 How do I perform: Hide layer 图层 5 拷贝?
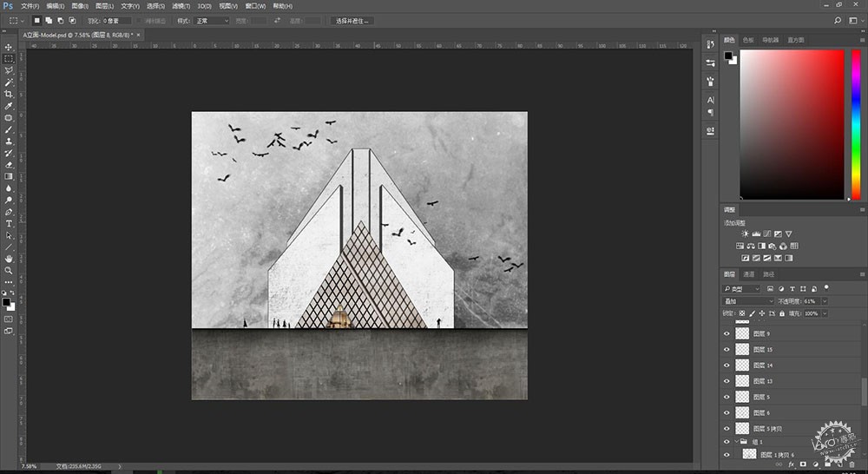pyautogui.click(x=727, y=428)
